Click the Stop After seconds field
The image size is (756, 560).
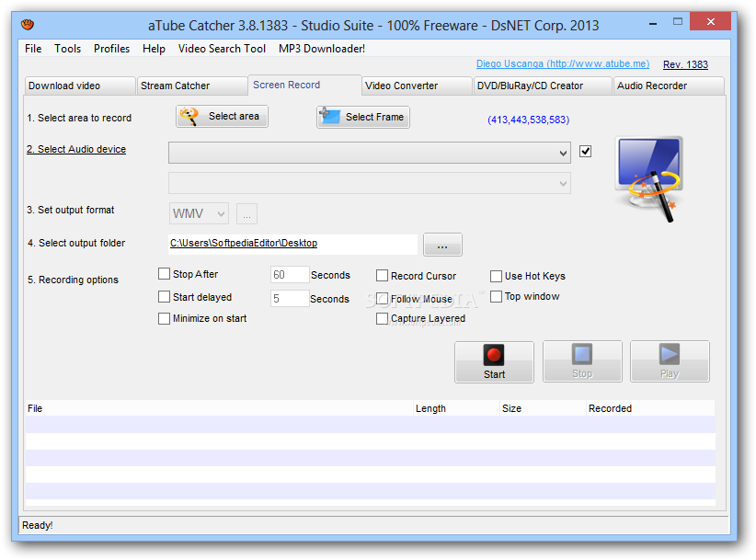290,275
